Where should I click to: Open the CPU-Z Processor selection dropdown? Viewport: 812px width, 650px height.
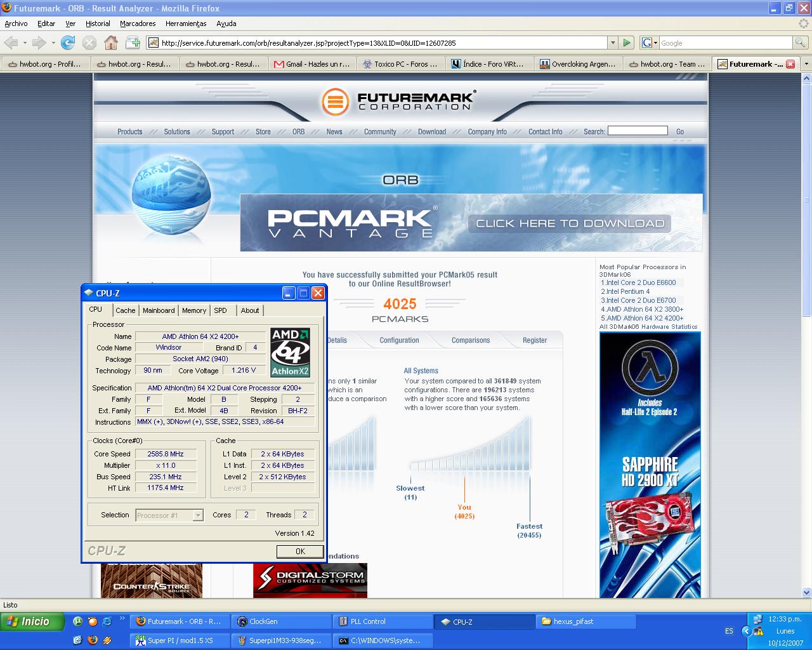click(198, 515)
